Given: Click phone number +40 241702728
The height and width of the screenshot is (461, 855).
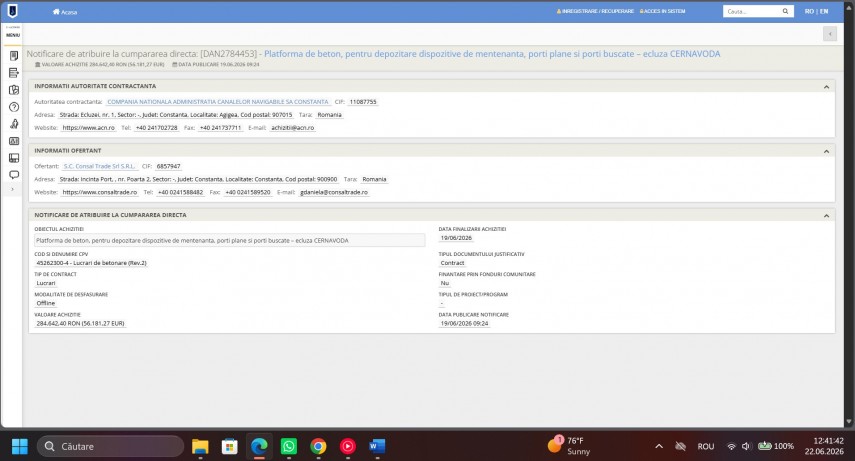Looking at the screenshot, I should tap(156, 128).
